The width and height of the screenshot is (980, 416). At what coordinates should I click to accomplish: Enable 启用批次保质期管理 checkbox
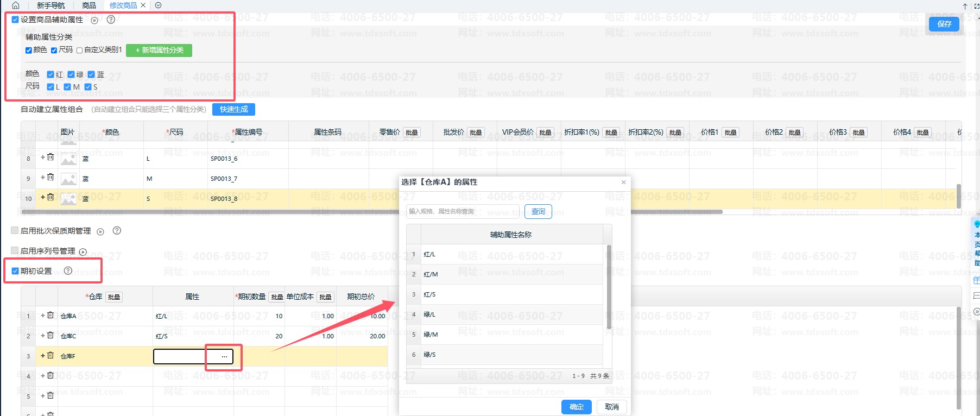pyautogui.click(x=15, y=231)
